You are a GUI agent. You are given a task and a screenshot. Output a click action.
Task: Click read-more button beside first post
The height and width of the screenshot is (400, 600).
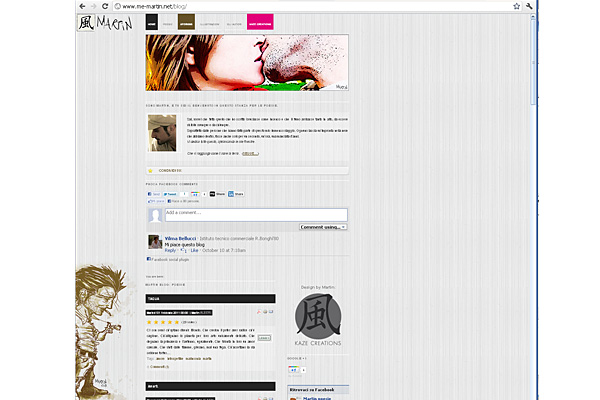tap(264, 338)
